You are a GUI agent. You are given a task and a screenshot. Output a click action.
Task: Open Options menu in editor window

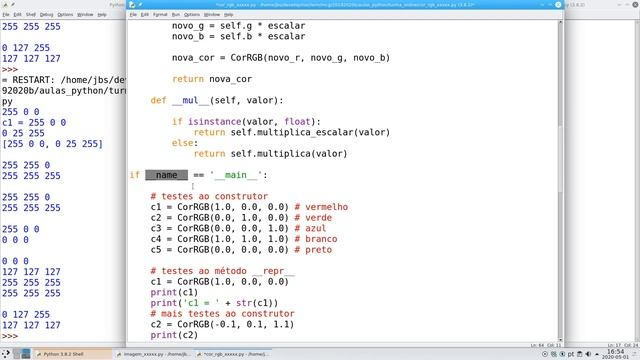pos(191,14)
